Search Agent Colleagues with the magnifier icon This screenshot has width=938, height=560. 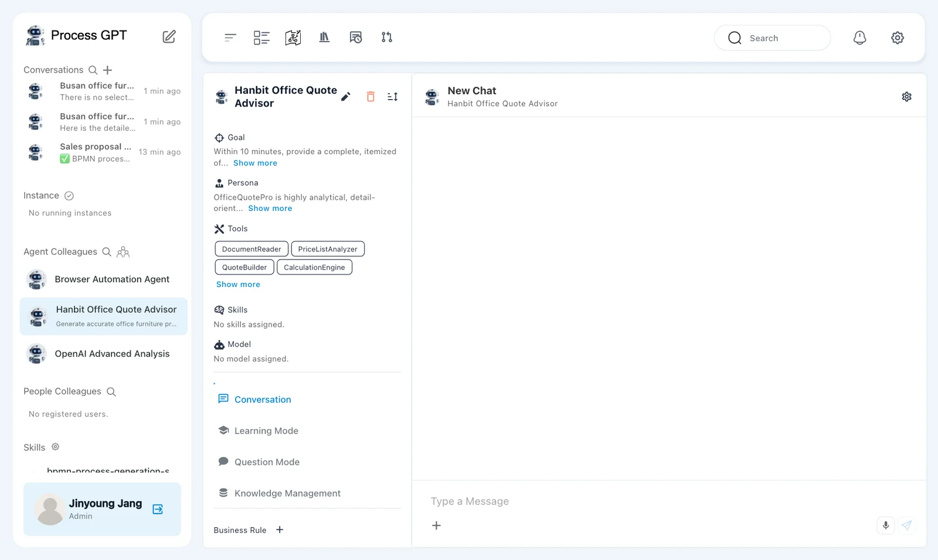(107, 252)
